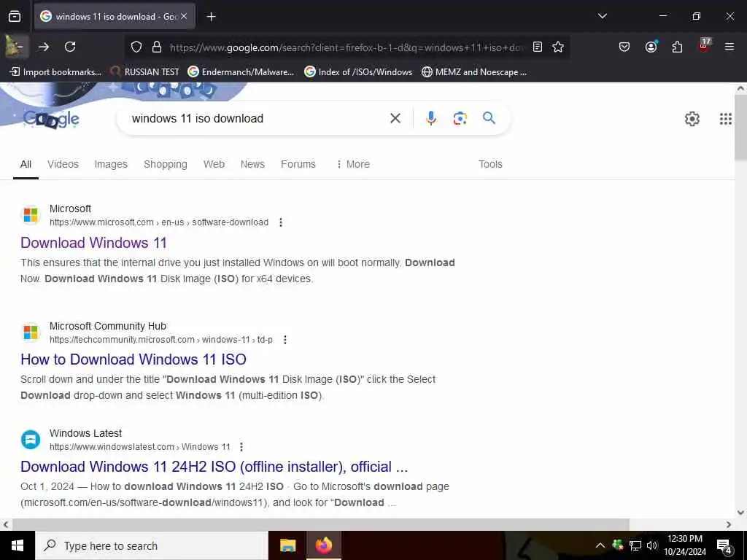Click the Microsoft favicon of first result

[31, 215]
